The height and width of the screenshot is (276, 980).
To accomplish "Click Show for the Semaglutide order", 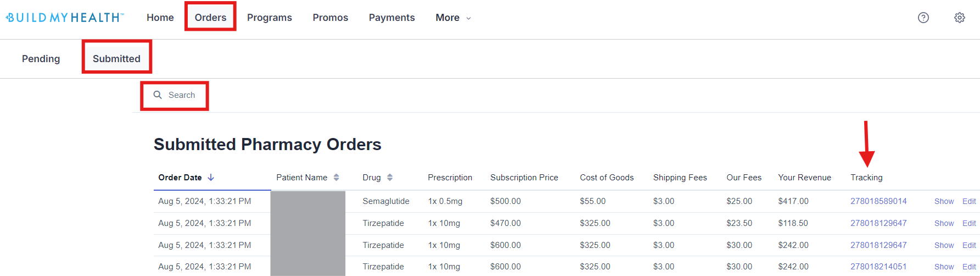I will tap(944, 201).
